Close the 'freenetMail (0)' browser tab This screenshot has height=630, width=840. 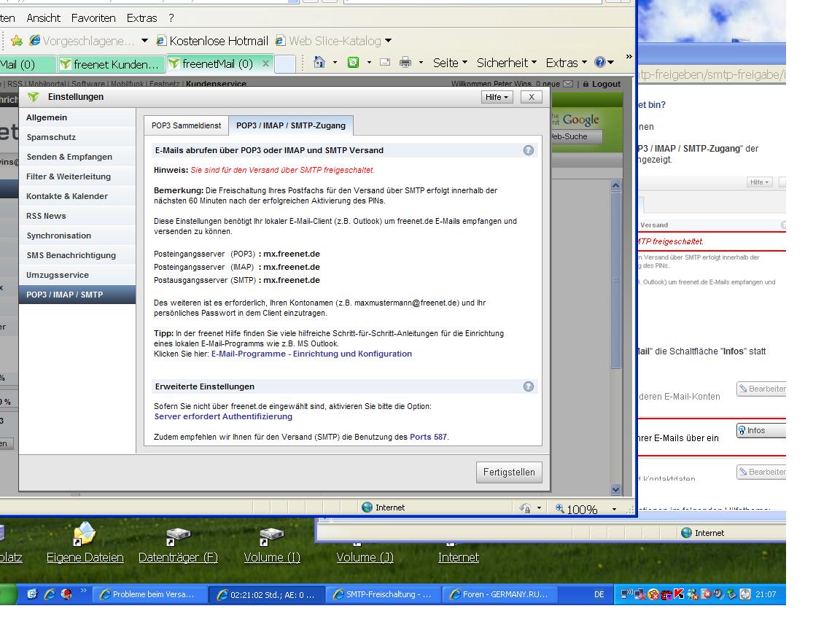(265, 63)
